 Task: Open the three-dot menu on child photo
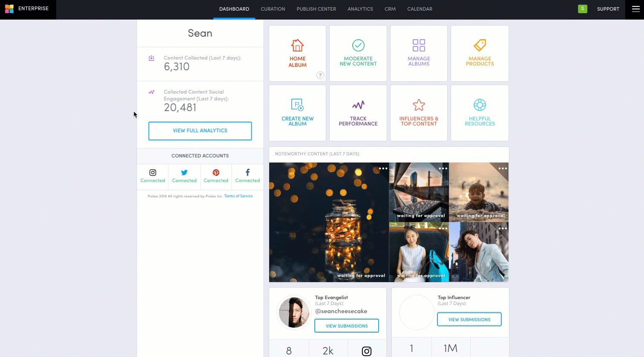503,169
